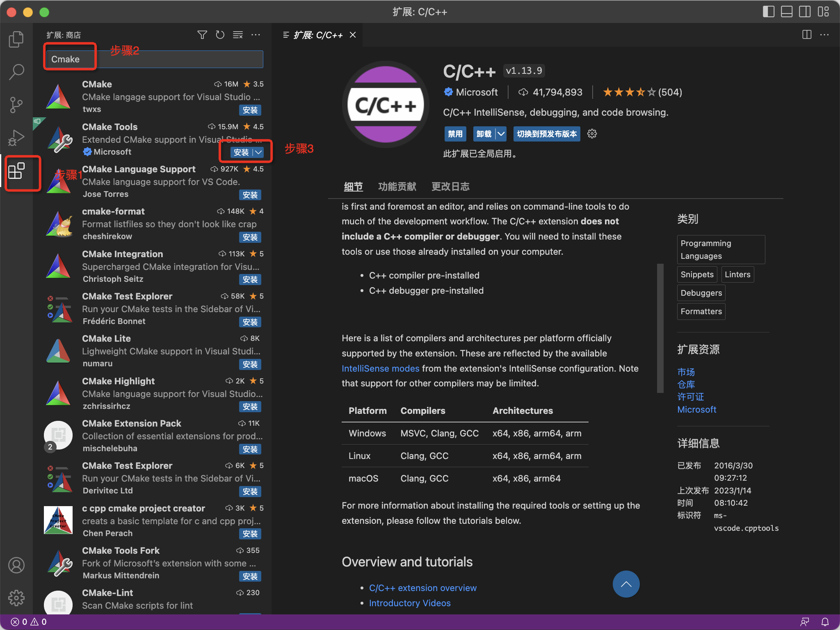Open the 市场 resource link
The width and height of the screenshot is (840, 630).
click(686, 372)
